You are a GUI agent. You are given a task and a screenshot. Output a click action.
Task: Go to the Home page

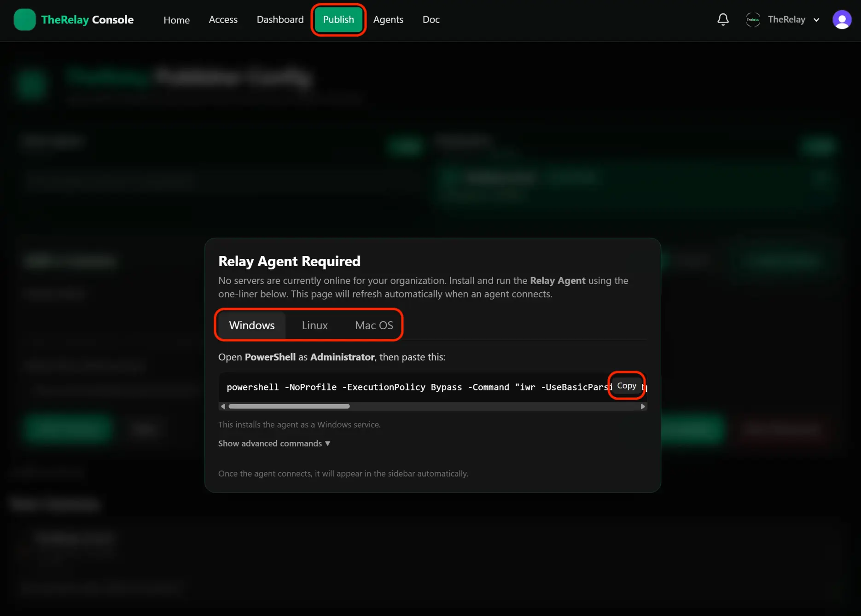[x=176, y=20]
